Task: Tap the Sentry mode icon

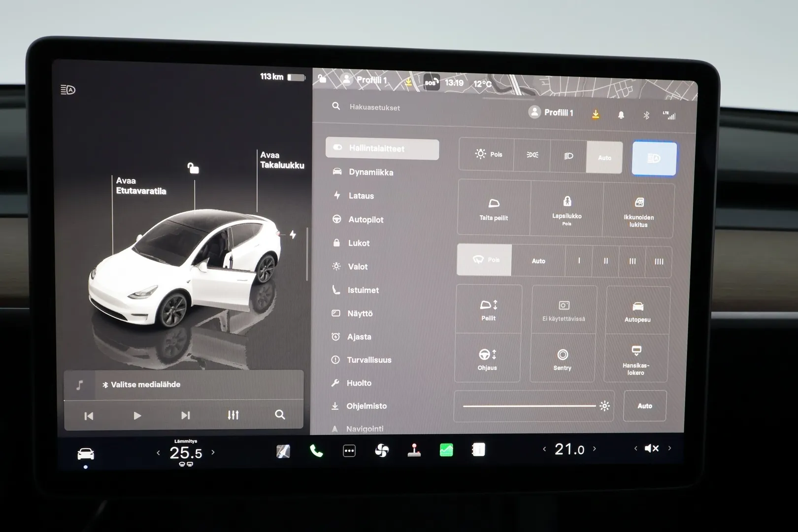Action: (562, 359)
